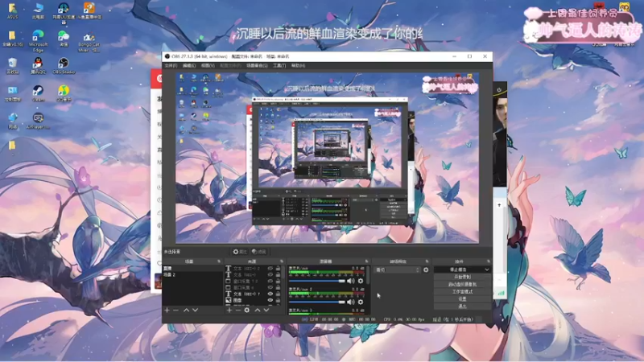Move source up with Sources up arrow
Viewport: 644px width, 362px height.
point(258,311)
